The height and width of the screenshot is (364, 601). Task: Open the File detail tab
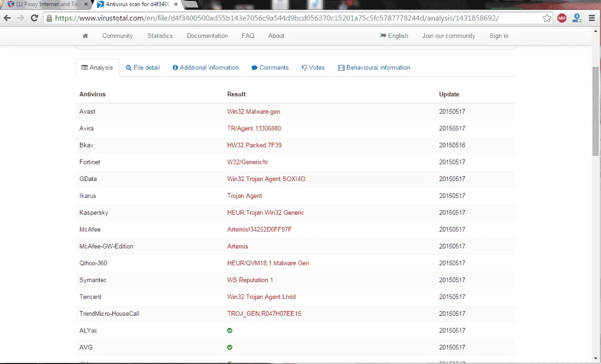(142, 68)
